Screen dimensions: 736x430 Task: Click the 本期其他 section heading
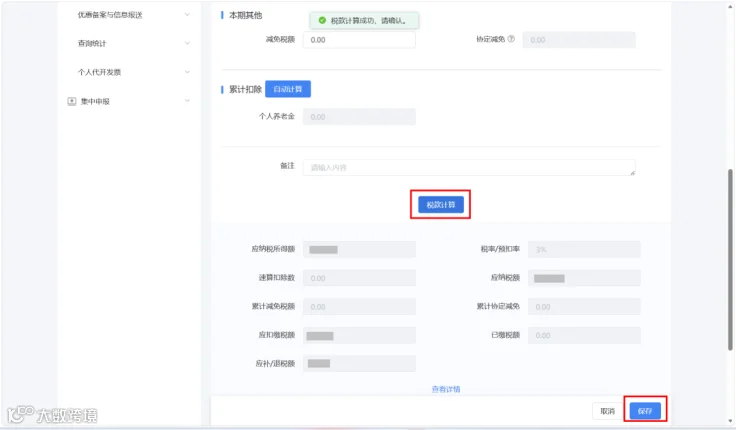[245, 15]
